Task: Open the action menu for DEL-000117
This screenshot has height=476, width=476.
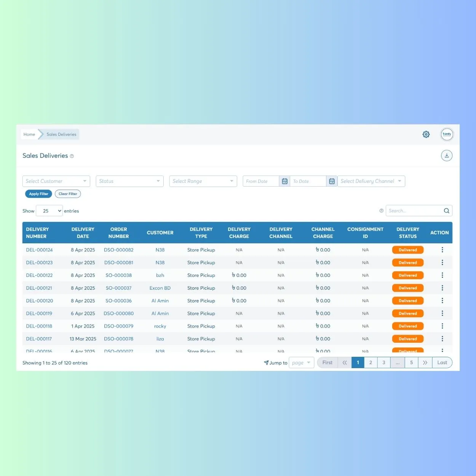Action: (442, 339)
